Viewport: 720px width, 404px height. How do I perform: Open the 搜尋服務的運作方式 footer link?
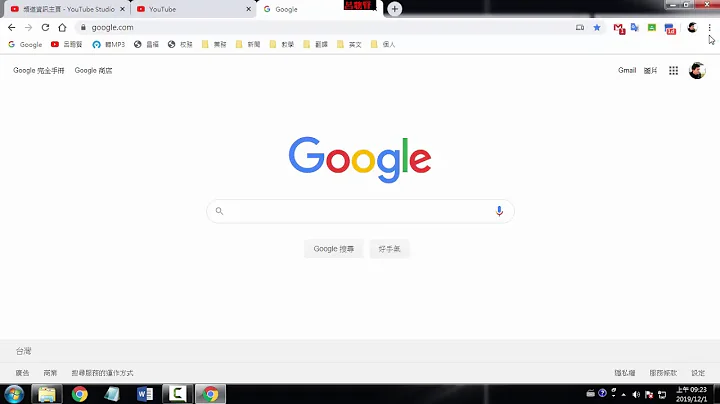pyautogui.click(x=102, y=373)
